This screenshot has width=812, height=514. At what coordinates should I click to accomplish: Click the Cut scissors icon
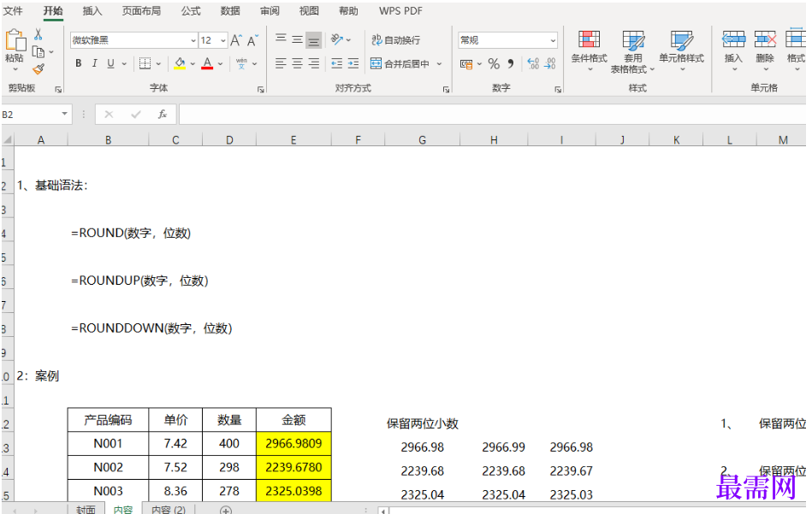pyautogui.click(x=39, y=34)
